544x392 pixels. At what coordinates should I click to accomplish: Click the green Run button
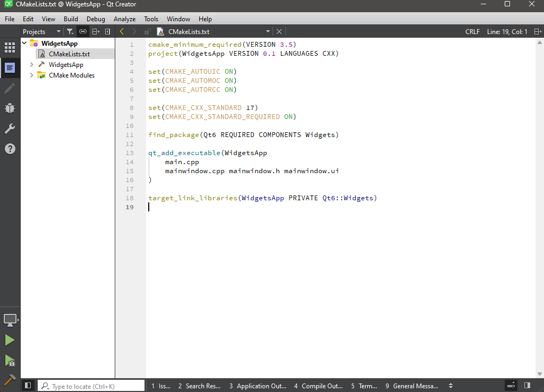(10, 340)
